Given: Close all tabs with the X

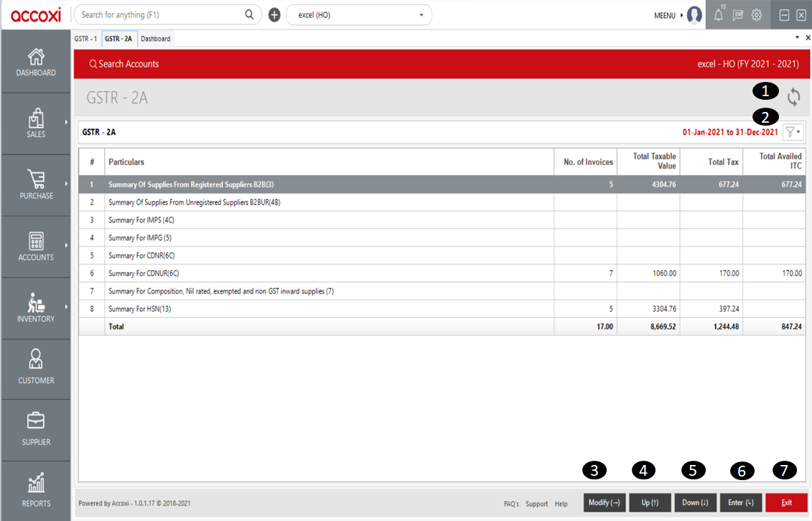Looking at the screenshot, I should coord(808,37).
